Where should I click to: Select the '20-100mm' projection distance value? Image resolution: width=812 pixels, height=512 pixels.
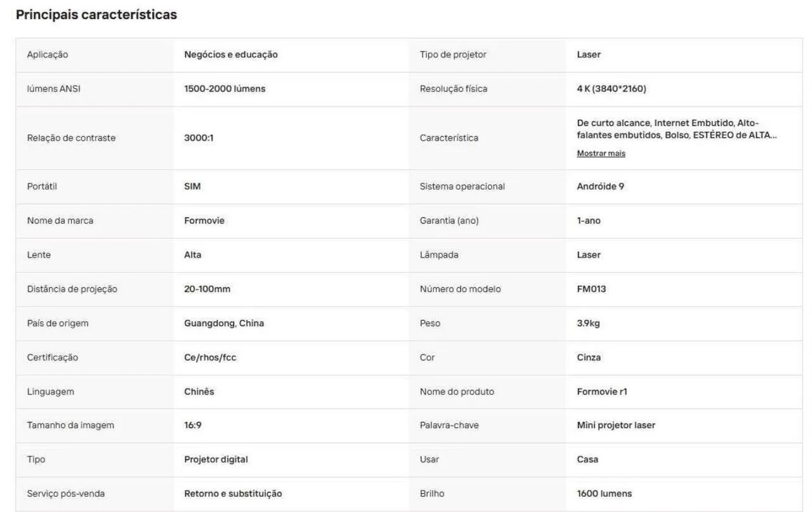(207, 289)
